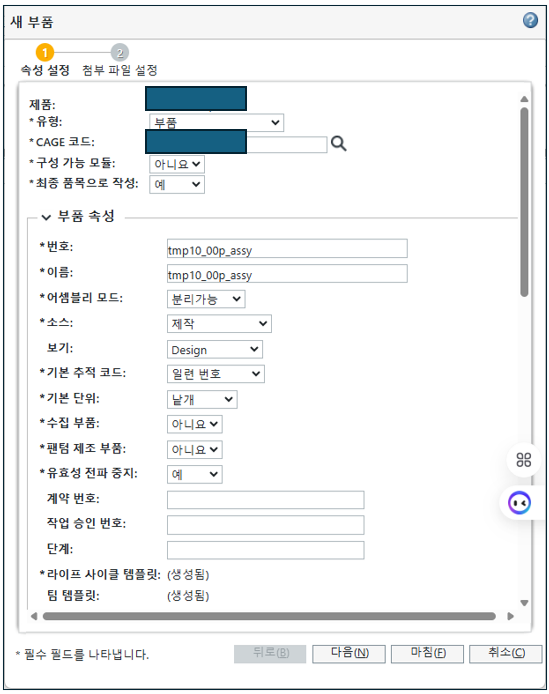
Task: Open the 유형 dropdown showing 부품
Action: click(216, 123)
